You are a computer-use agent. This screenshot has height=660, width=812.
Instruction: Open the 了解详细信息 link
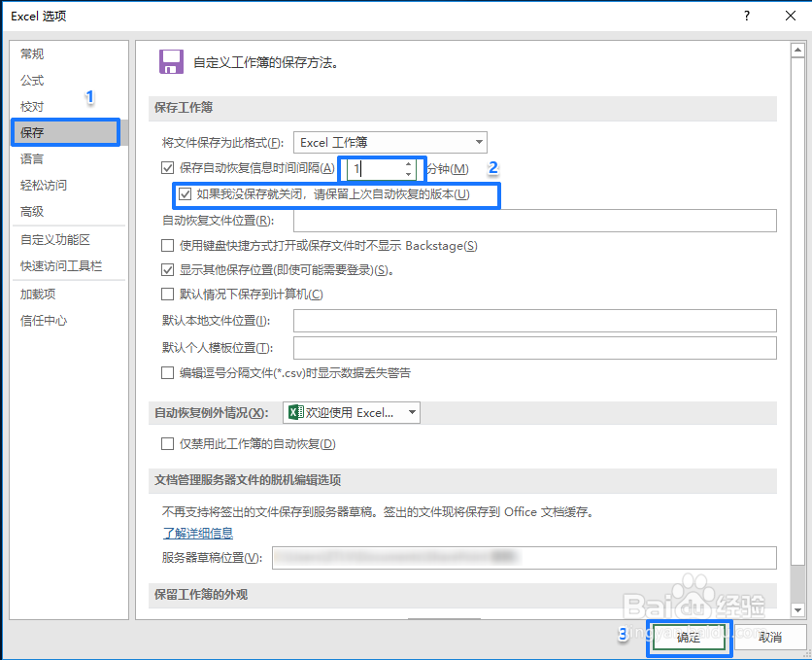click(198, 533)
